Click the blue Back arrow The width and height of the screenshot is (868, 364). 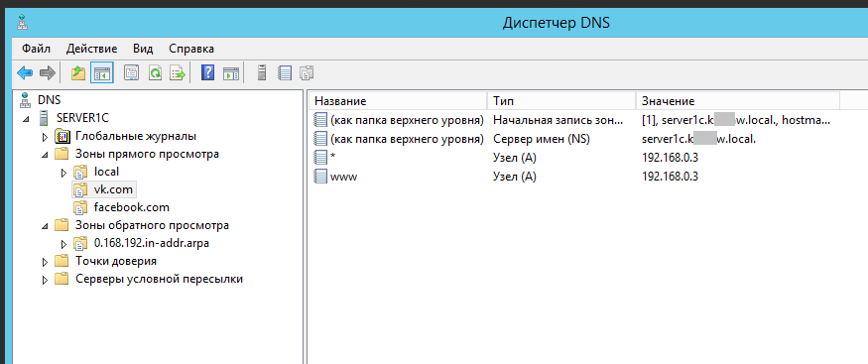(25, 72)
